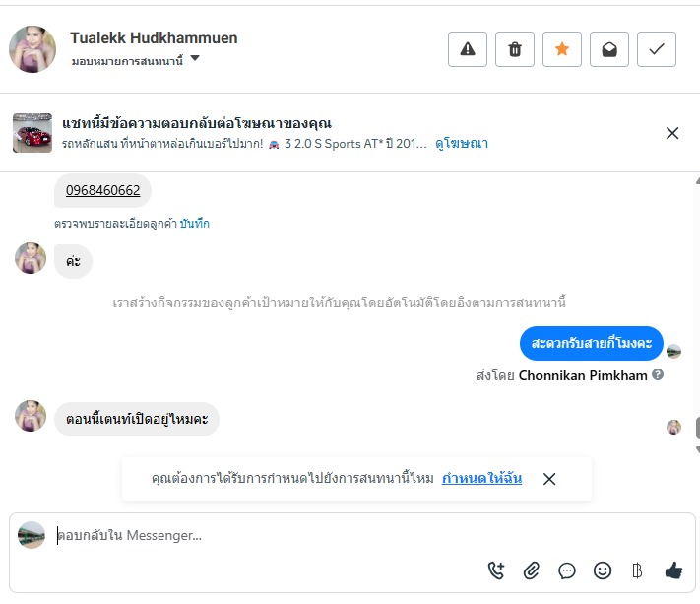Mark conversation as spam with warning icon
Viewport: 700px width, 604px height.
coord(468,49)
